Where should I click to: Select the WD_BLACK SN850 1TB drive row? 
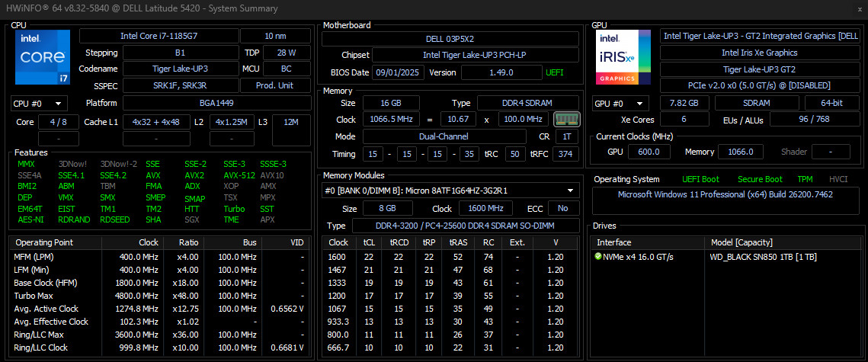725,257
